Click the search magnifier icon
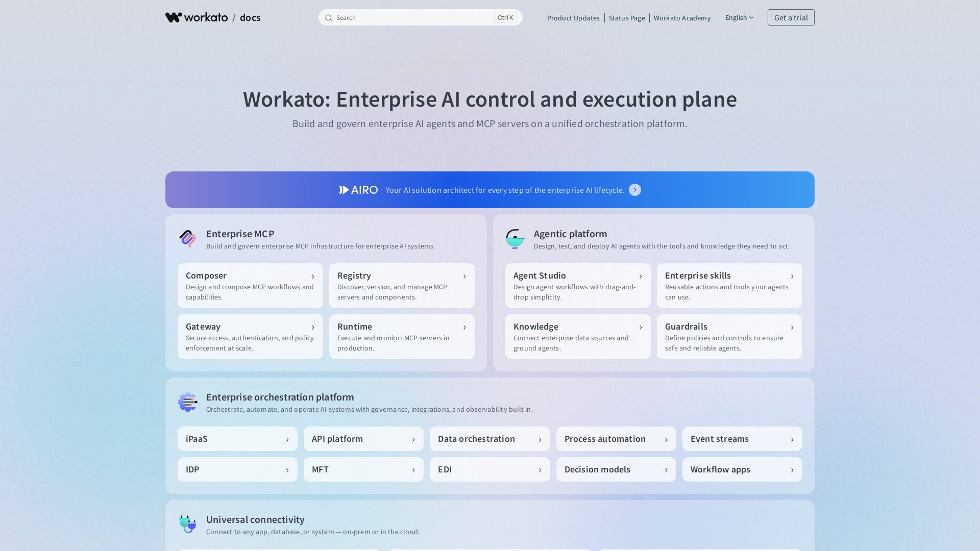The width and height of the screenshot is (980, 551). click(329, 18)
